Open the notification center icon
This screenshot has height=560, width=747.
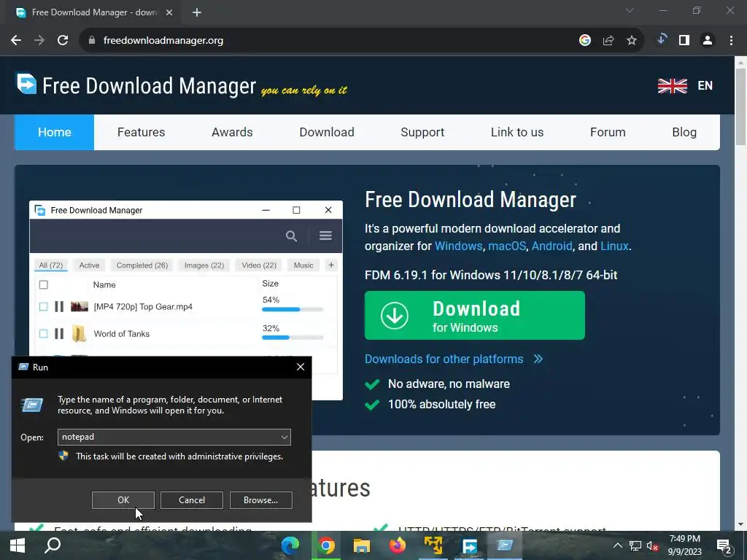(724, 547)
